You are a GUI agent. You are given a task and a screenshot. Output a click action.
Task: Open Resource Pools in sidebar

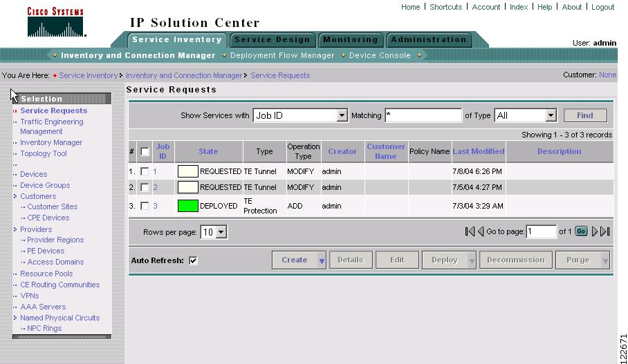pyautogui.click(x=46, y=274)
